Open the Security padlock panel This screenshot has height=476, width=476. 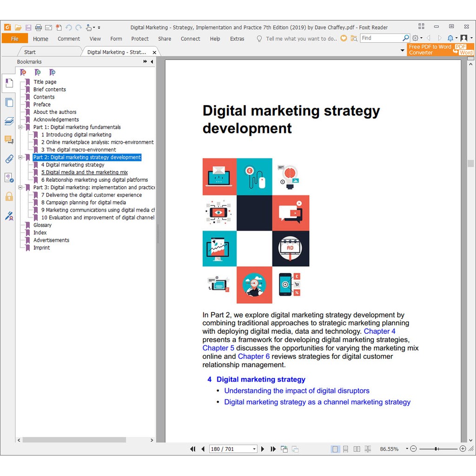[x=9, y=197]
